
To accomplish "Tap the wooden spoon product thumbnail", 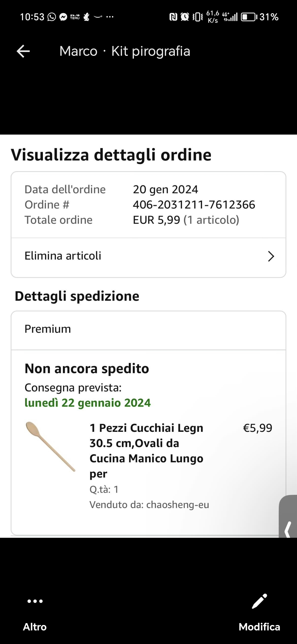I will 50,446.
